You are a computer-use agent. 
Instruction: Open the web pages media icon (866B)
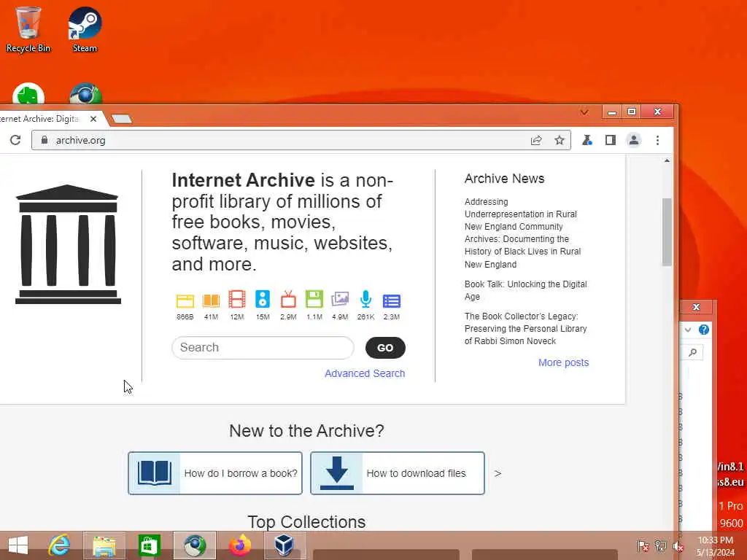tap(185, 300)
